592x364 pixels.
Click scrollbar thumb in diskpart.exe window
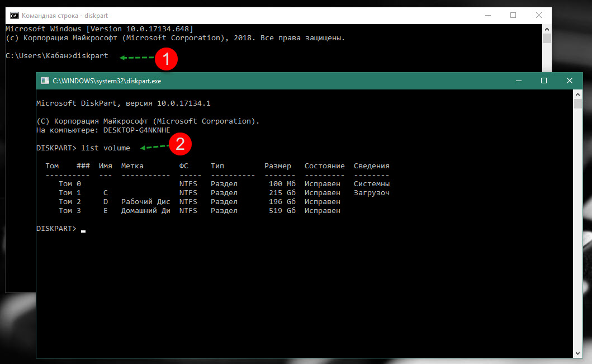(x=577, y=104)
